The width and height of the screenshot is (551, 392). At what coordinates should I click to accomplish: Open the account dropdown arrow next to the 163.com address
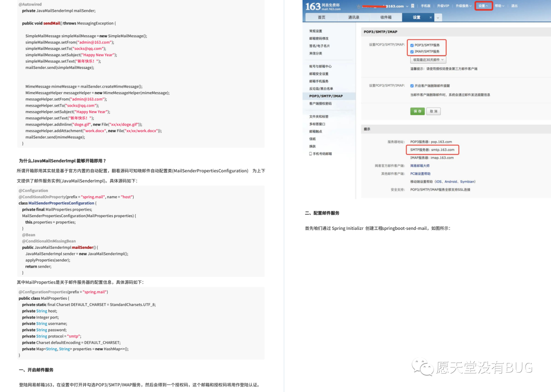pos(407,6)
